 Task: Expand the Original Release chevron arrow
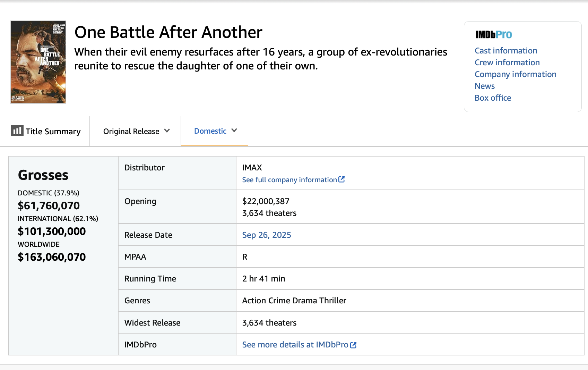(167, 131)
